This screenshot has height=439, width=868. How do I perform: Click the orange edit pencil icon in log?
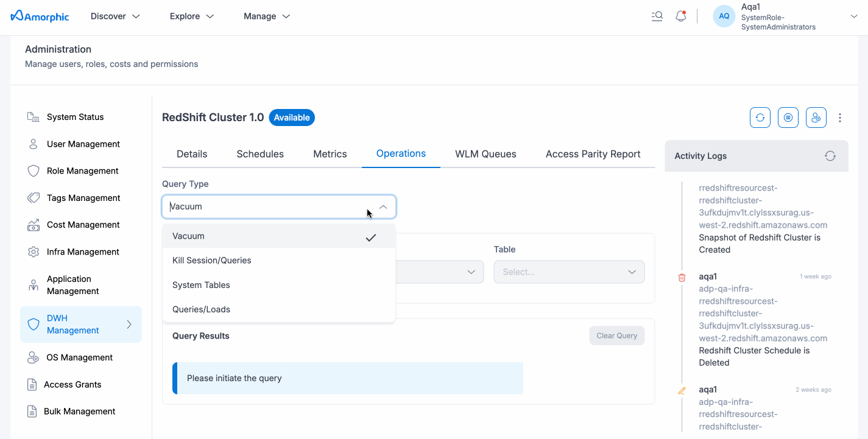pyautogui.click(x=682, y=390)
